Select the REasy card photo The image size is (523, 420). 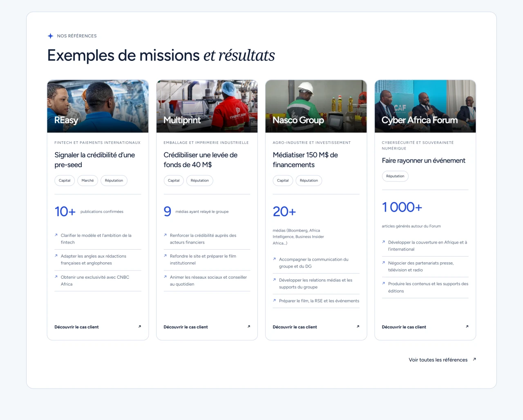click(98, 106)
